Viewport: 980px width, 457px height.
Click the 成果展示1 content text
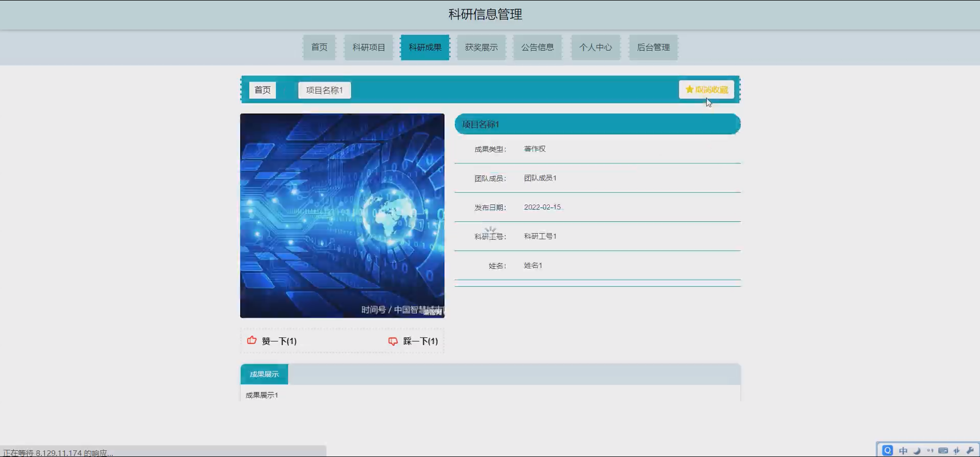(262, 395)
